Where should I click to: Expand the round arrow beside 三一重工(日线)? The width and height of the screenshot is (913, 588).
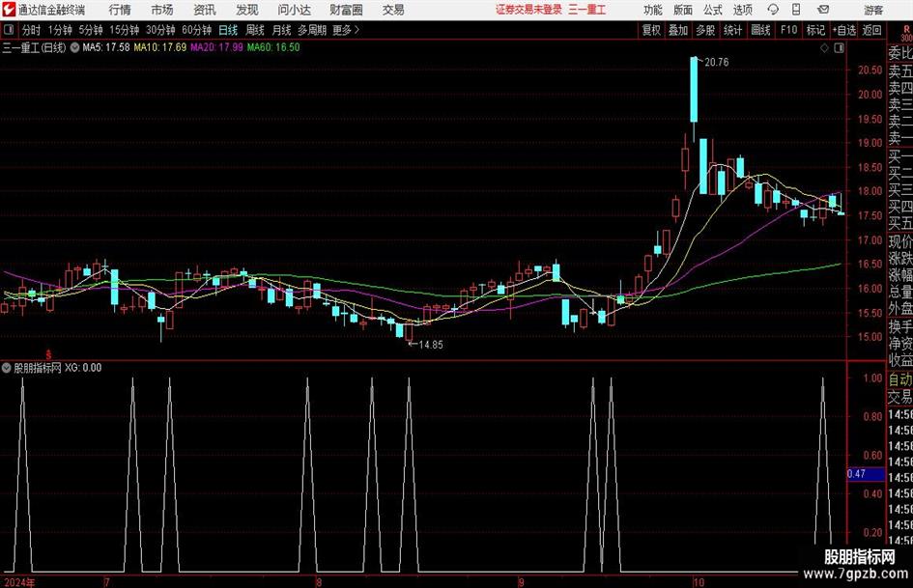coord(74,47)
